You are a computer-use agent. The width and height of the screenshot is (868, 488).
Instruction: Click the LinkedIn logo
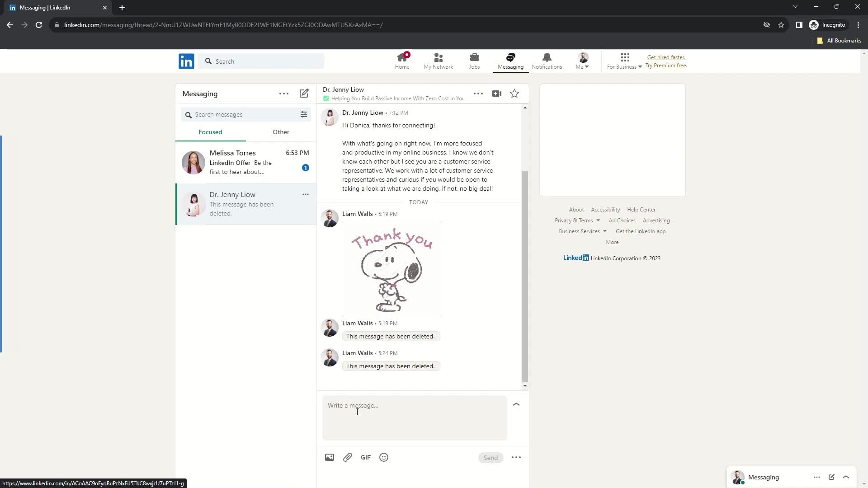(x=186, y=61)
